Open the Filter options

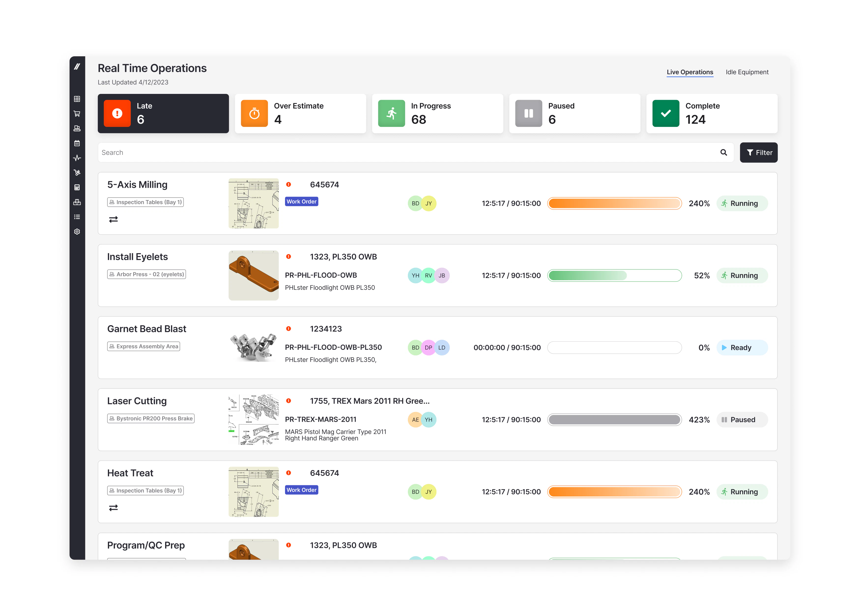758,152
